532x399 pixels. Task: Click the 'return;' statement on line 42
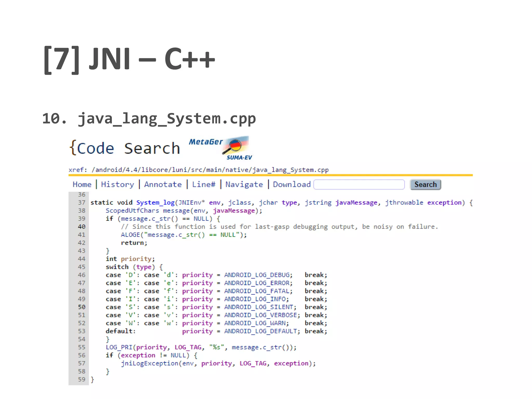click(x=134, y=243)
